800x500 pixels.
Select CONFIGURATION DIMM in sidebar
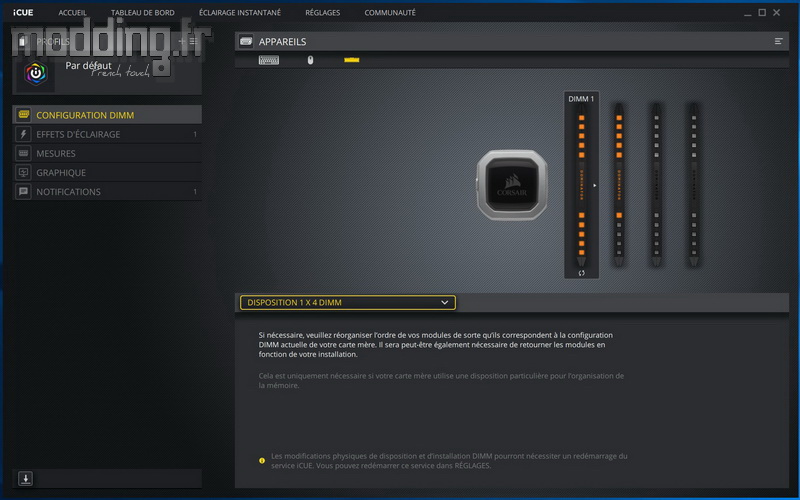point(107,115)
